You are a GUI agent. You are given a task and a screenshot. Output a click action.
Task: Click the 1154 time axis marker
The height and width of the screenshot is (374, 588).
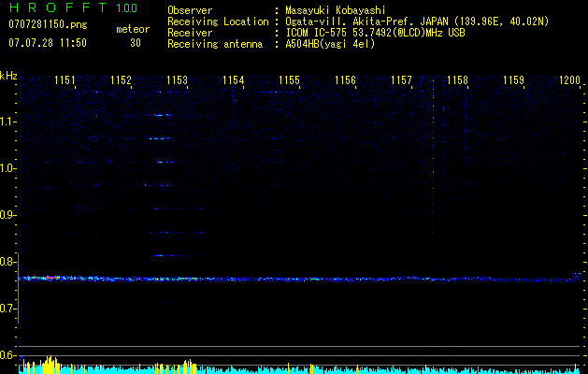[x=234, y=80]
